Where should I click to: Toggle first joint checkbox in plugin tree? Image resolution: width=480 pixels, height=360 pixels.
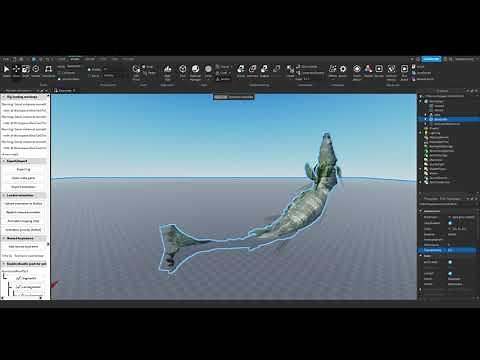click(19, 278)
